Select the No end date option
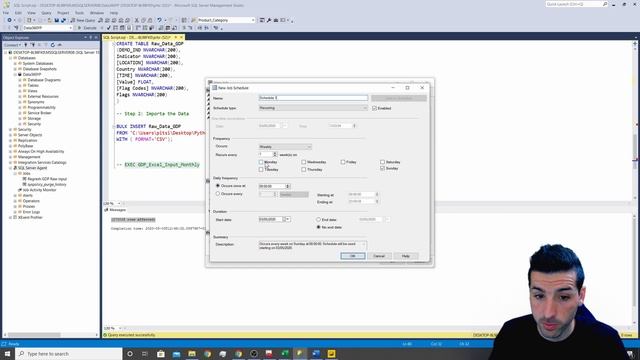The height and width of the screenshot is (360, 640). (x=318, y=227)
